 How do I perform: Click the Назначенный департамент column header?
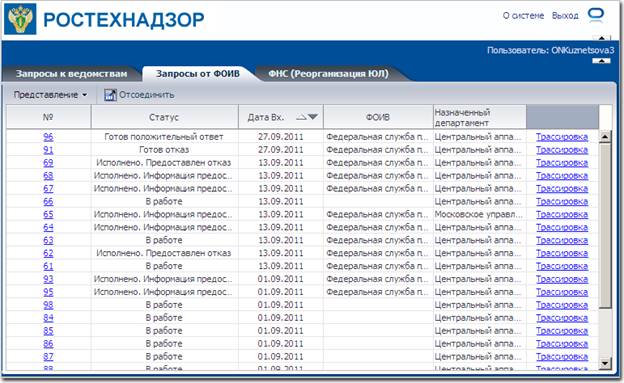click(480, 117)
